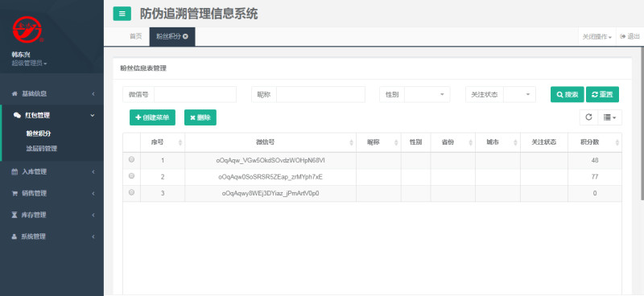Screen dimensions: 644x296
Task: Open 关闭操作 dropdown menu
Action: point(597,36)
